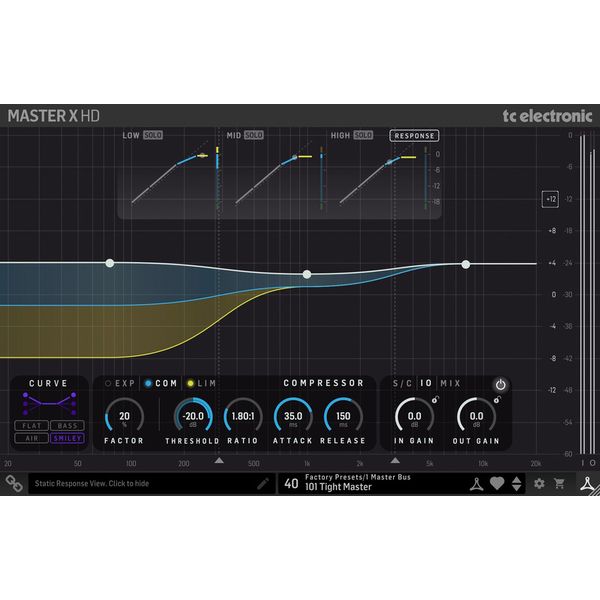Click the low band curve node
Viewport: 600px width, 600px height.
pos(110,263)
